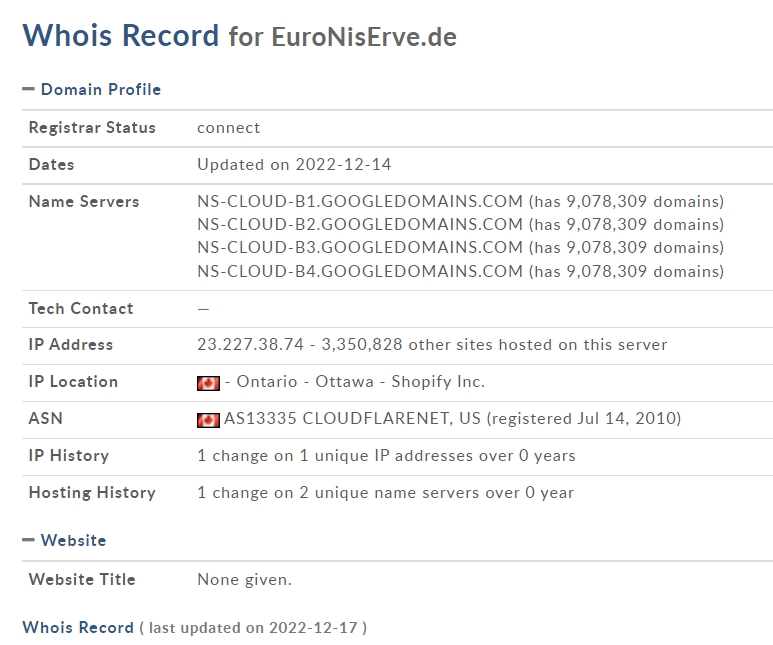This screenshot has width=773, height=645.
Task: Click the Updated on 2022-12-14 date
Action: [x=294, y=164]
